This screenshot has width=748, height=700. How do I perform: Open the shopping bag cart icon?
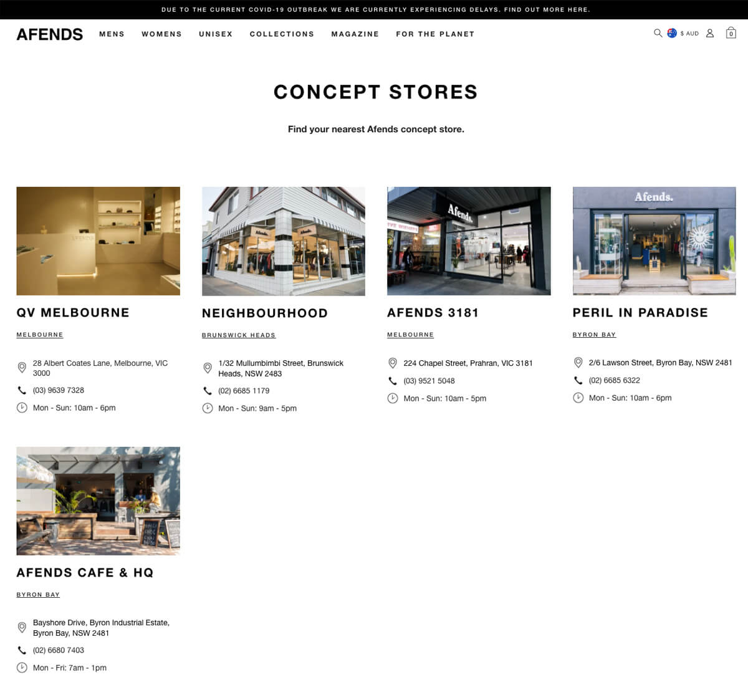tap(731, 33)
